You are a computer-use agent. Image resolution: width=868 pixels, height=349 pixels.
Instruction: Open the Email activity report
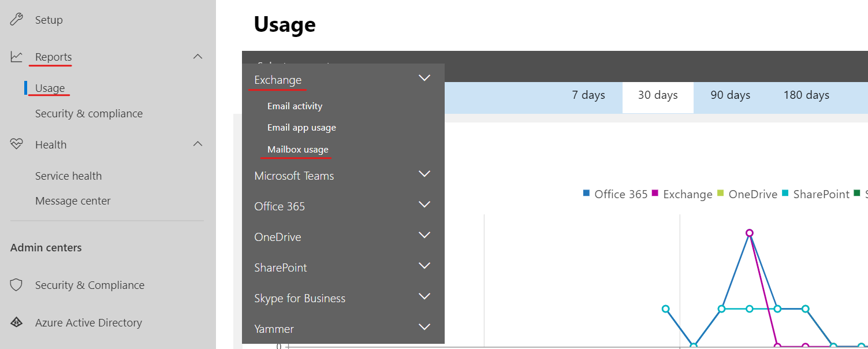point(295,106)
